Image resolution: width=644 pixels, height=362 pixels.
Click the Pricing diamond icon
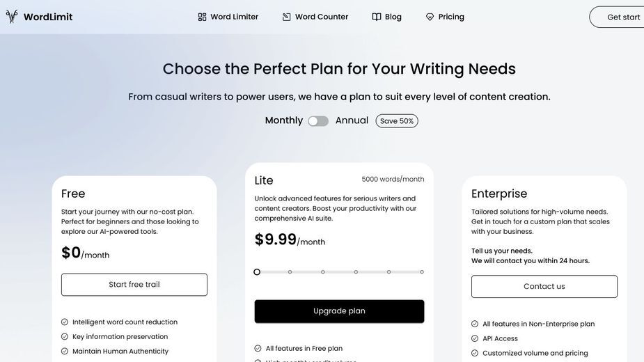[x=430, y=17]
